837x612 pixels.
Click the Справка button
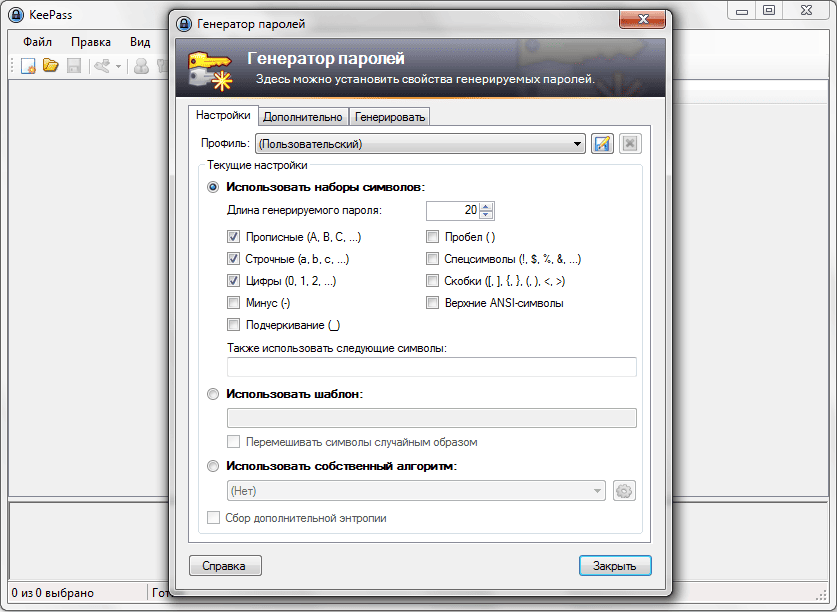tap(225, 566)
